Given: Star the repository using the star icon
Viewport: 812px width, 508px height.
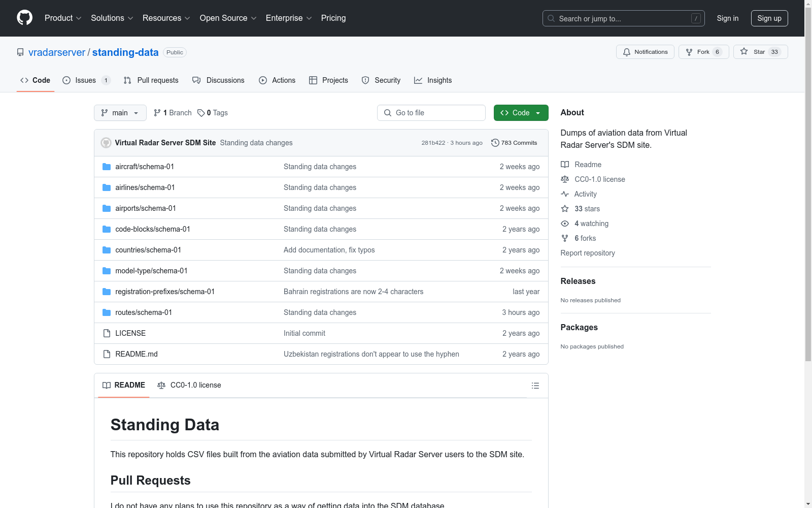Looking at the screenshot, I should 744,51.
